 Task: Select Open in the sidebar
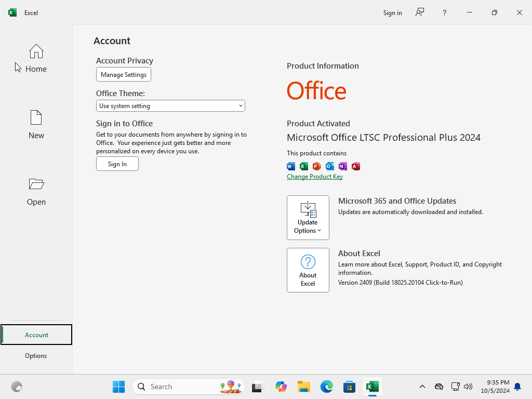pos(36,191)
